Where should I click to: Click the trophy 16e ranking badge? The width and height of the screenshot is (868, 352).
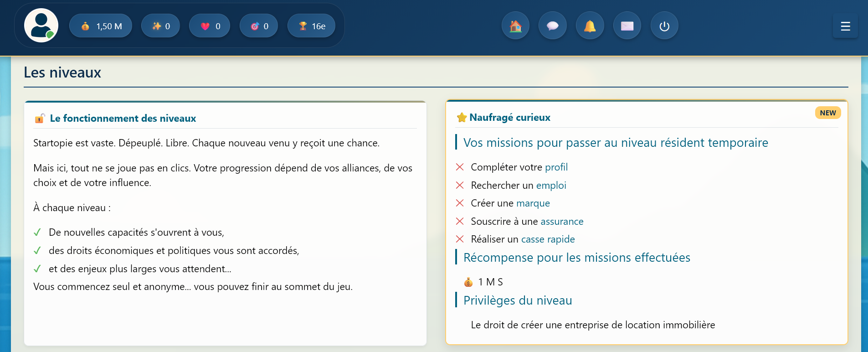[x=311, y=26]
